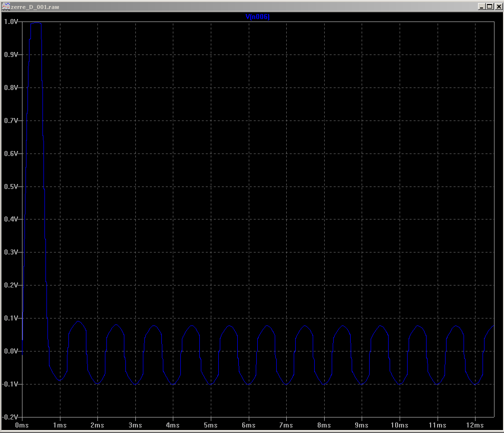Click the zerre_D_001.raw window title
This screenshot has width=504, height=433.
[x=35, y=7]
